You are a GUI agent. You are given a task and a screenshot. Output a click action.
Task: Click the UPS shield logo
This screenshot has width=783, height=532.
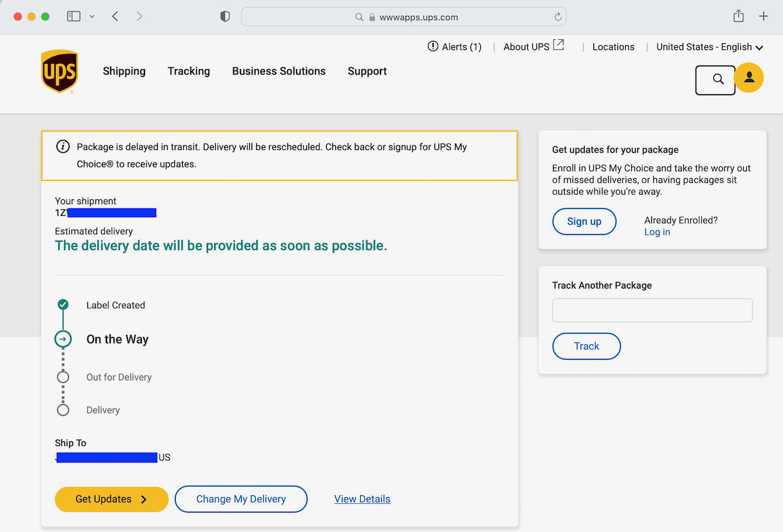(x=59, y=72)
